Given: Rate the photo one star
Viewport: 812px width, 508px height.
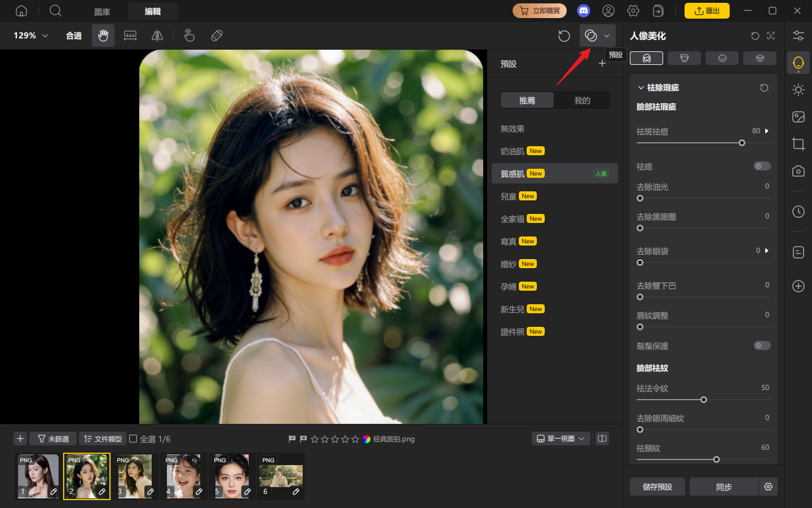Looking at the screenshot, I should coord(315,439).
